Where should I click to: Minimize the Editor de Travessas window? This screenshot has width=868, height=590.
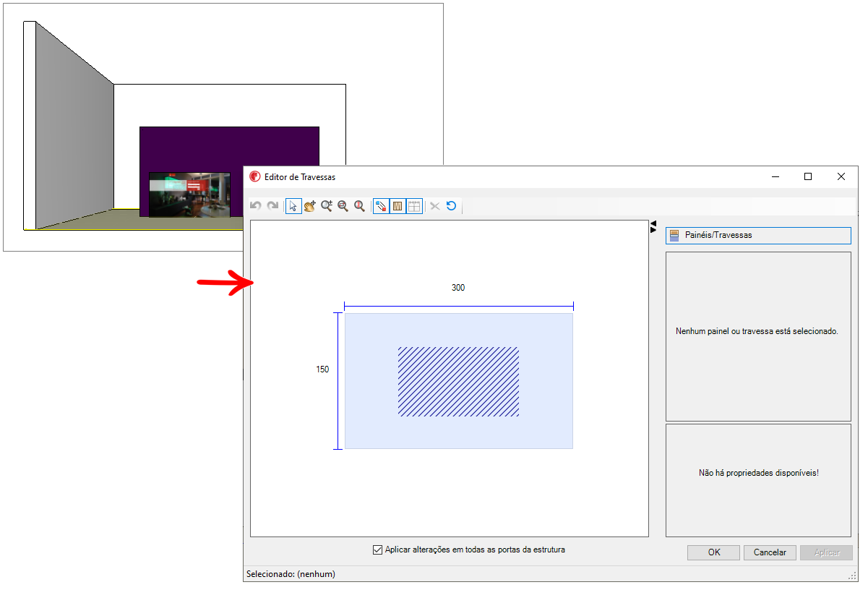coord(775,176)
